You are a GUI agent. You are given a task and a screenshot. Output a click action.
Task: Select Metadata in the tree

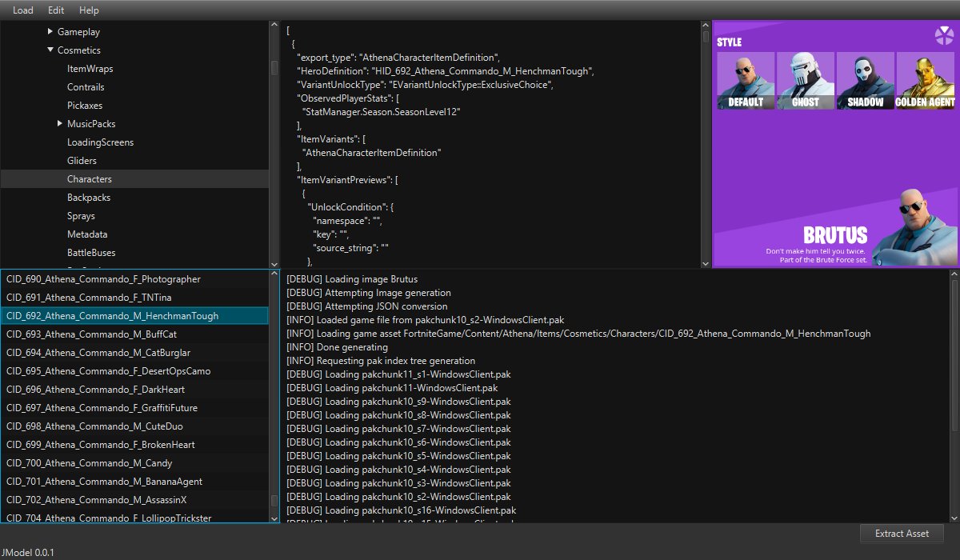87,234
